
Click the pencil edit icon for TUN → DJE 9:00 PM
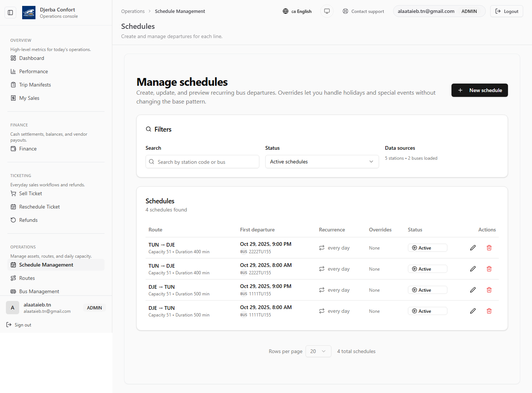pyautogui.click(x=473, y=248)
